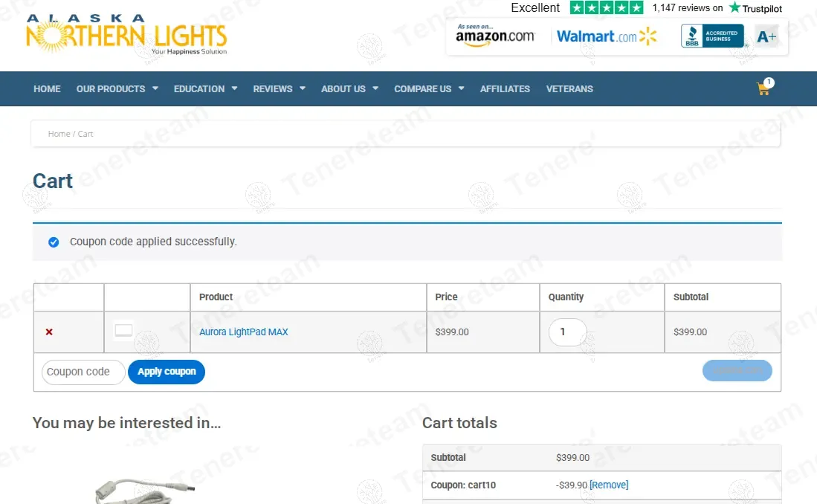Focus the Coupon code input field
Image resolution: width=817 pixels, height=504 pixels.
tap(83, 372)
